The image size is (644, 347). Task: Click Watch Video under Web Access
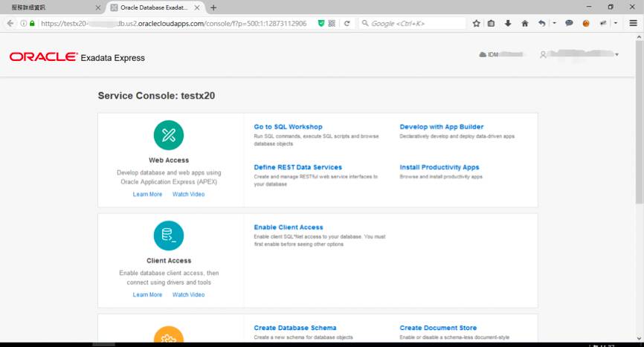click(189, 194)
